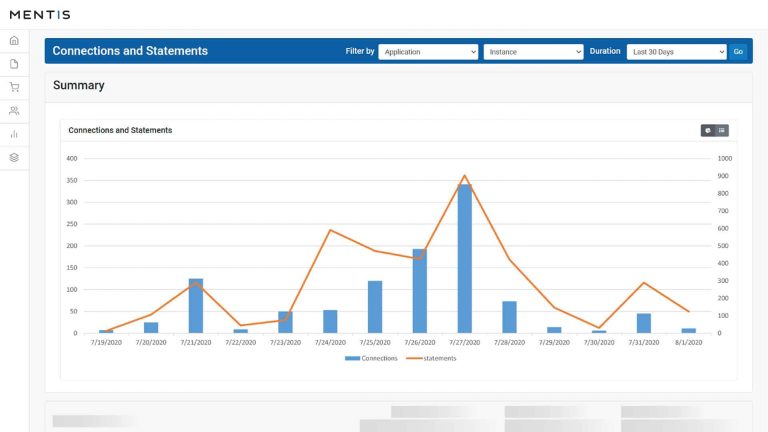Click the stacked layers sidebar icon

tap(14, 157)
